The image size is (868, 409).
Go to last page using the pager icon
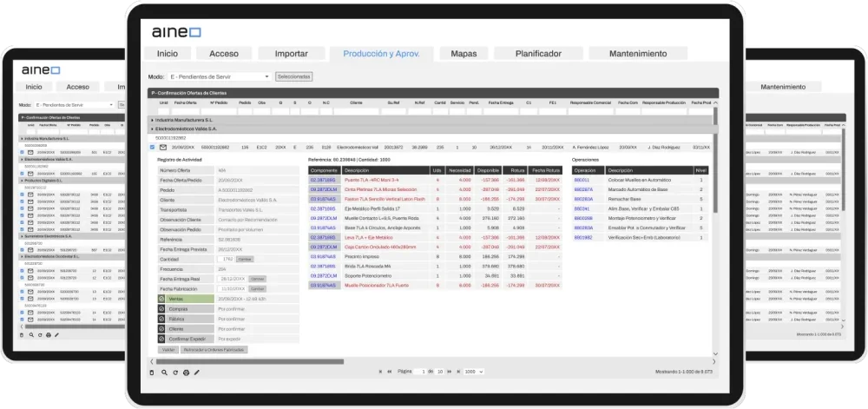point(458,372)
